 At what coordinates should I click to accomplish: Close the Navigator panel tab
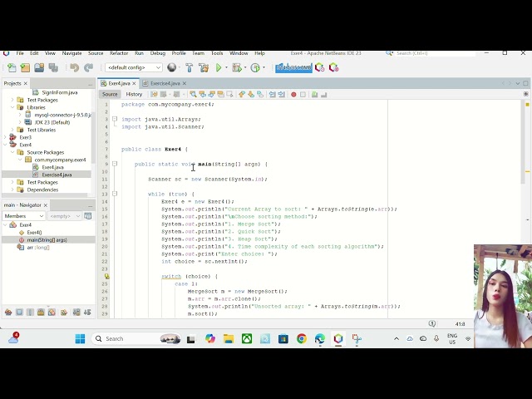click(46, 205)
